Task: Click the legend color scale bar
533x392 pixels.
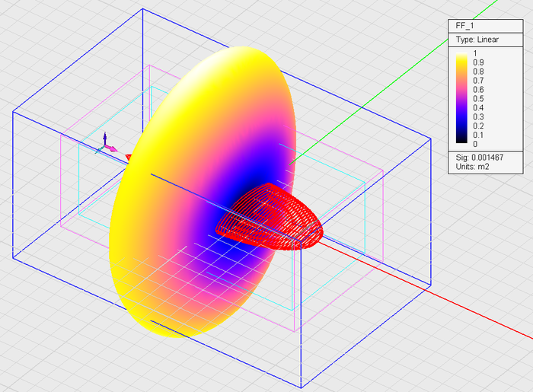Action: 461,98
